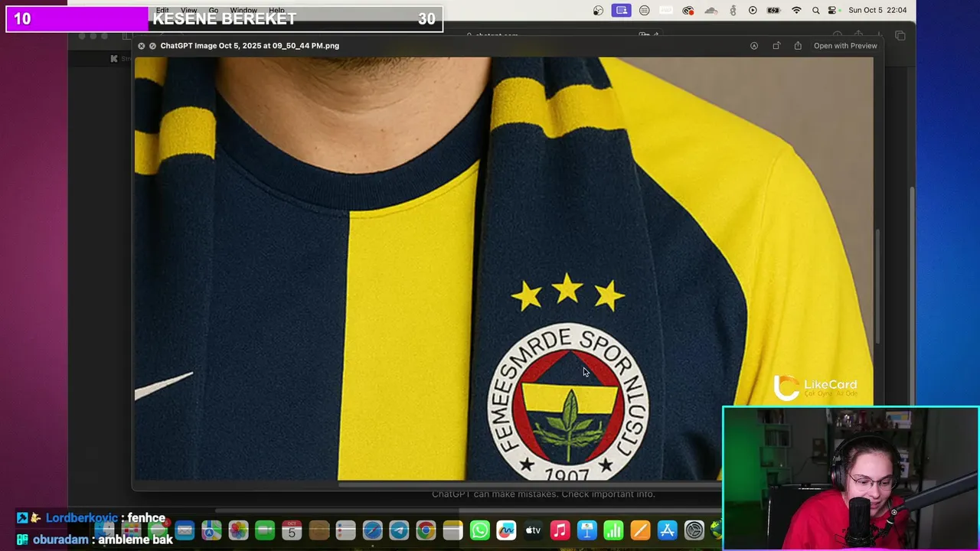Open Freeform from the Dock

[506, 530]
